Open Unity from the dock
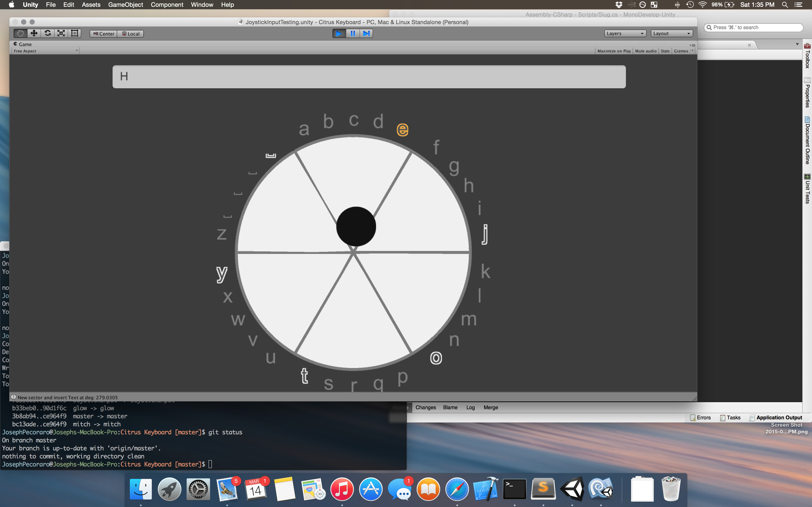The width and height of the screenshot is (812, 507). pyautogui.click(x=572, y=489)
